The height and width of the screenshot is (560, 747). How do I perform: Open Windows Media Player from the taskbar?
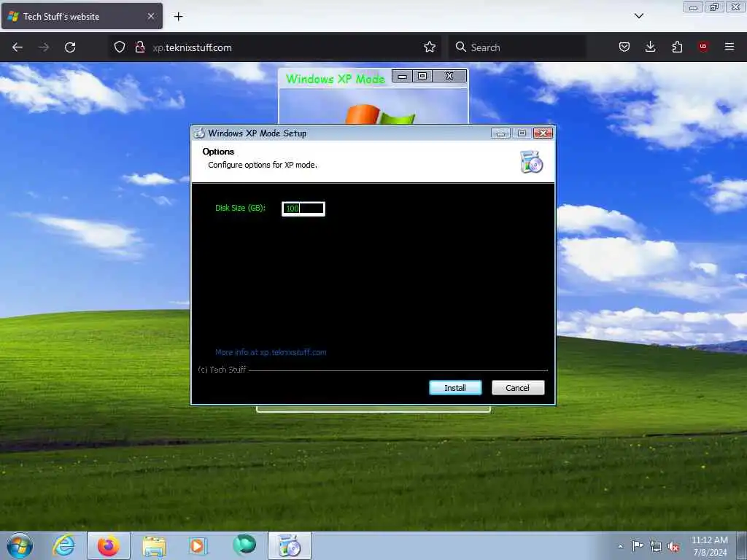pos(198,545)
